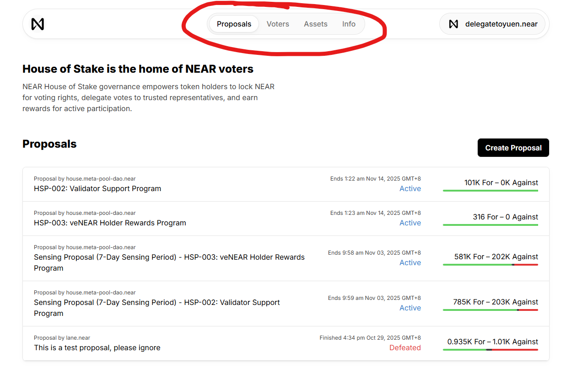
Task: Open HSP-002: Validator Support Program proposal
Action: [97, 188]
